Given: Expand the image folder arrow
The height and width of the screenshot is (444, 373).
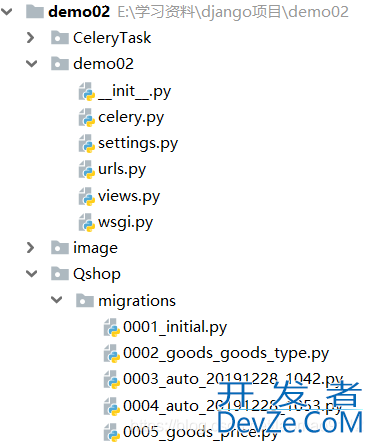Looking at the screenshot, I should tap(31, 248).
